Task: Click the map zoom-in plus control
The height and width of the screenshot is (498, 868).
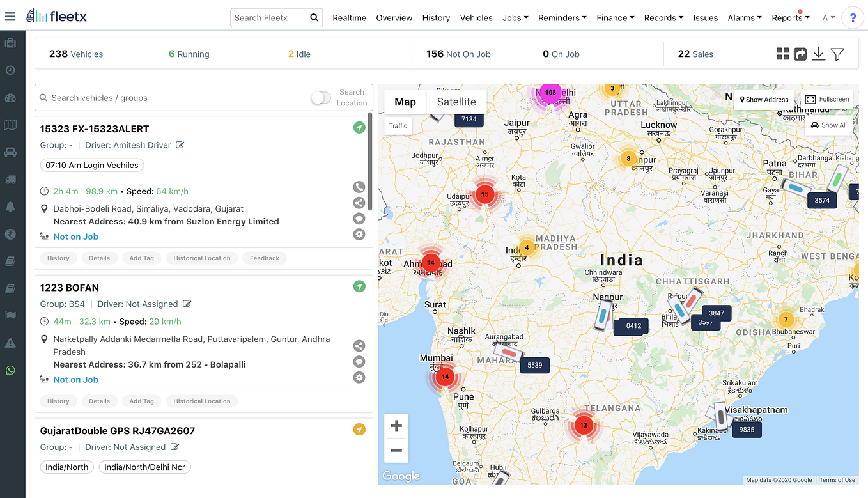Action: pyautogui.click(x=396, y=425)
